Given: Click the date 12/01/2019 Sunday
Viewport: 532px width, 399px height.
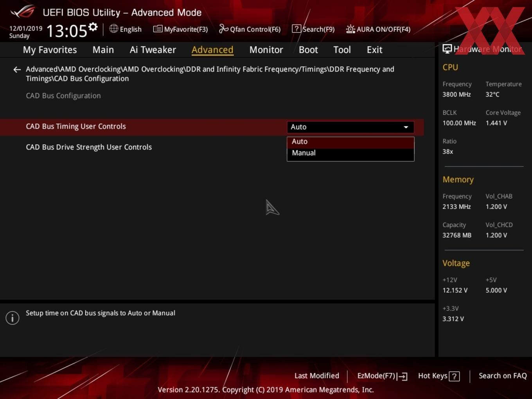Looking at the screenshot, I should point(25,32).
